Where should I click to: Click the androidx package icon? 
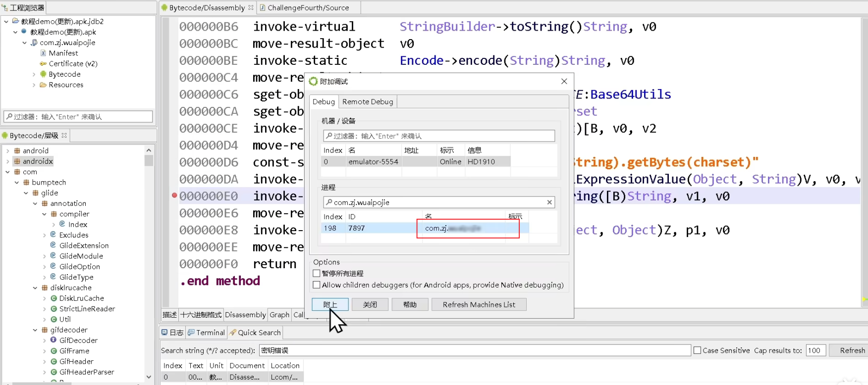pyautogui.click(x=17, y=161)
